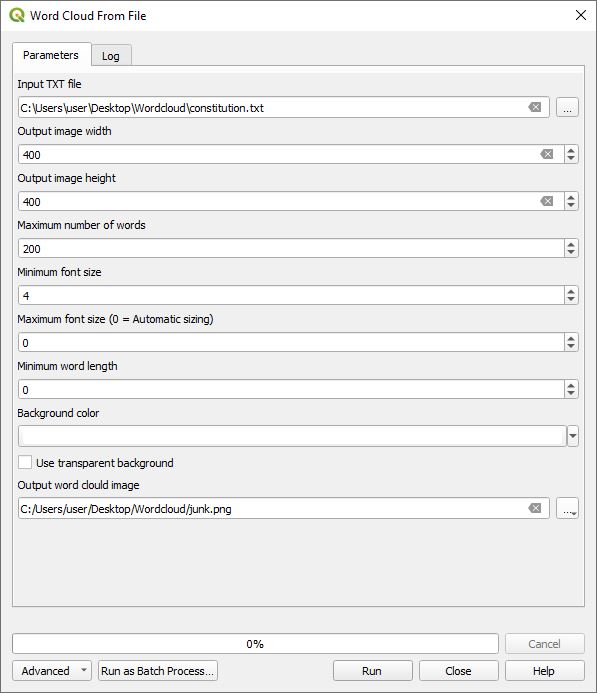This screenshot has width=597, height=693.
Task: Decrease Output image height with down arrow
Action: coord(571,206)
